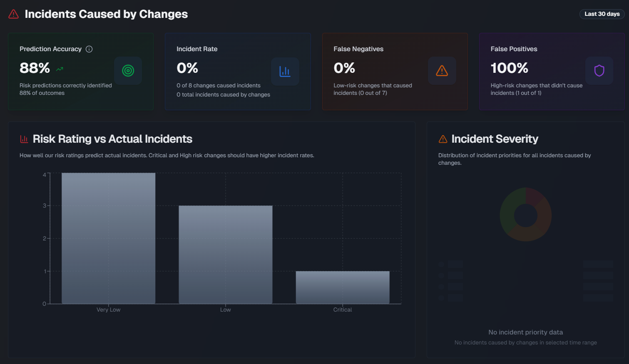629x364 pixels.
Task: Click the No incident priority data message
Action: click(526, 332)
